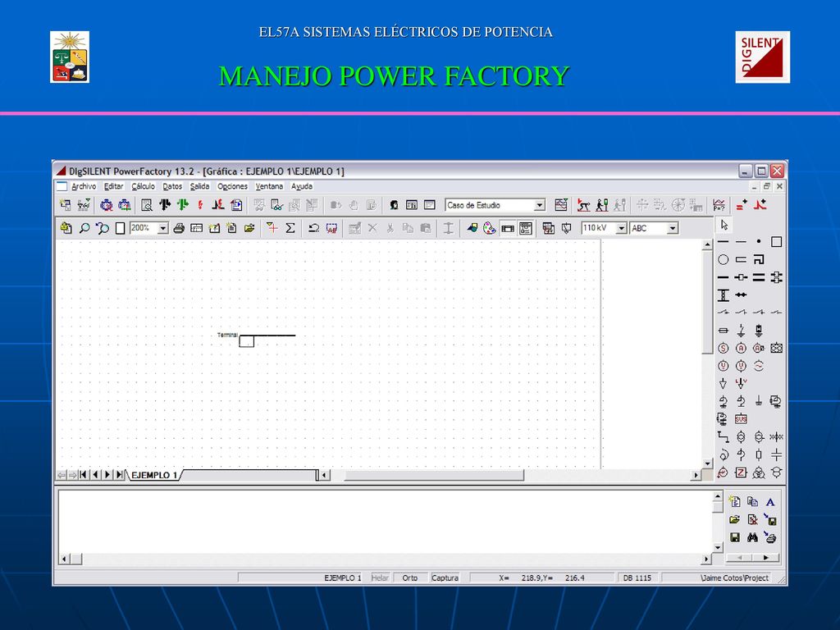Select the asynchronous machine A symbol tool

(741, 348)
